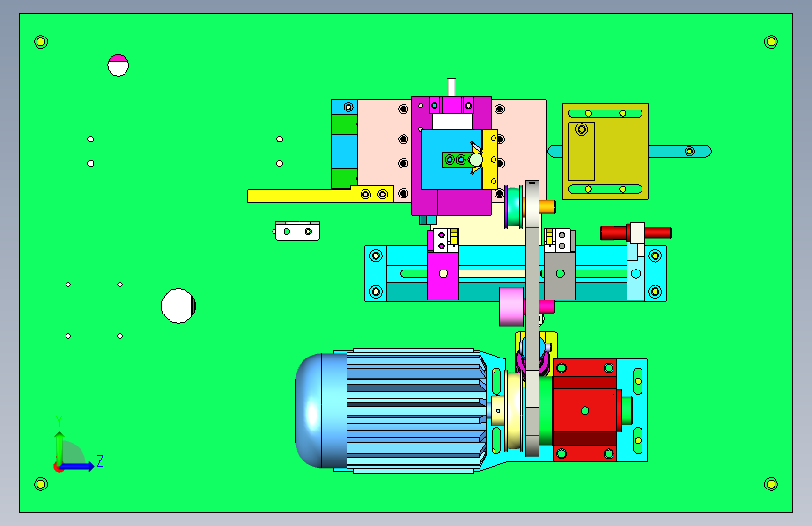Viewport: 812px width, 526px height.
Task: Select the yellow screw in the top-right plate corner
Action: click(x=771, y=41)
